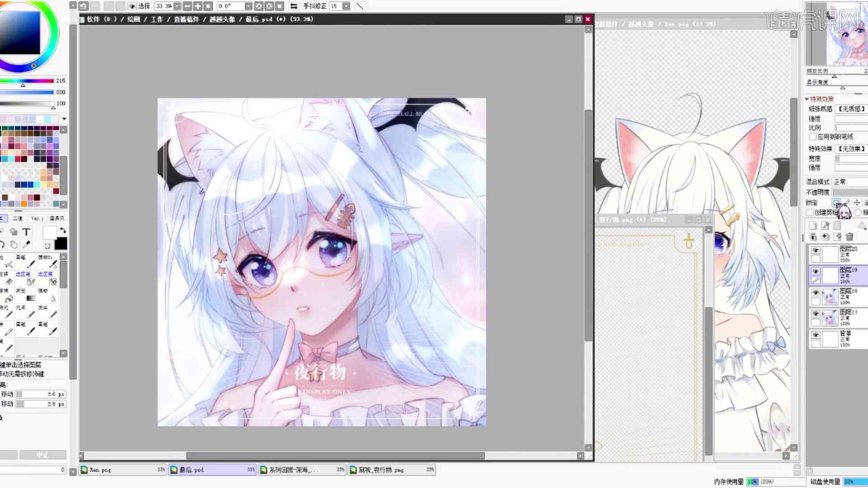
Task: Flip canvas horizontally double-arrow icon
Action: [x=294, y=6]
